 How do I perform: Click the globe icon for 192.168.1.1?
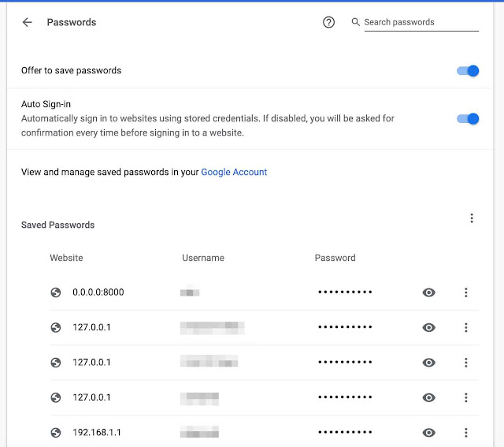[55, 433]
